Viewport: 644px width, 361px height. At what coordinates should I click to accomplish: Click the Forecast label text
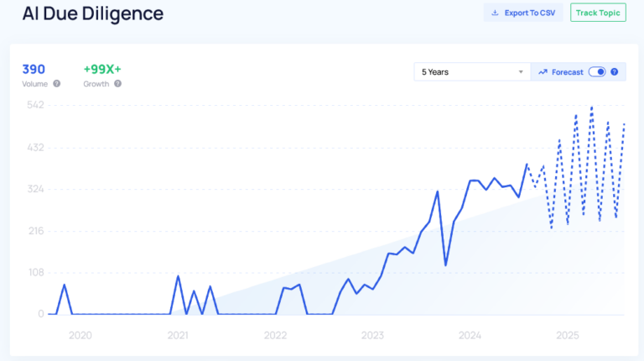(x=567, y=72)
